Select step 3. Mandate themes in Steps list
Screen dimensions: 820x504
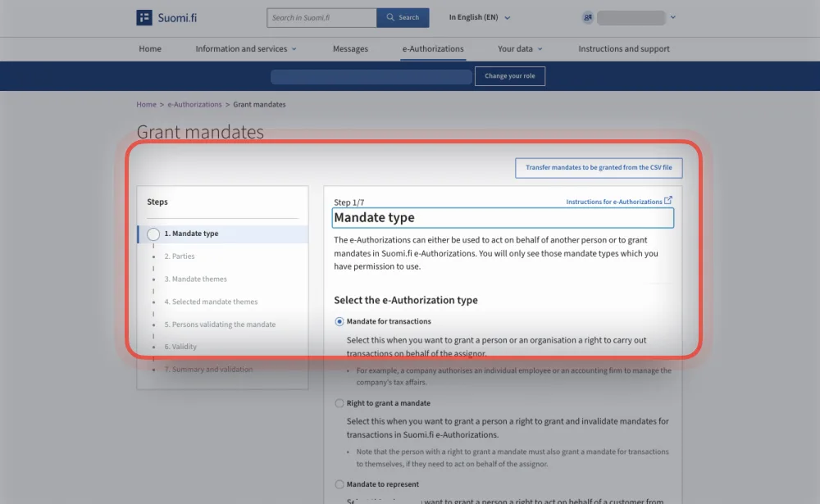tap(196, 279)
